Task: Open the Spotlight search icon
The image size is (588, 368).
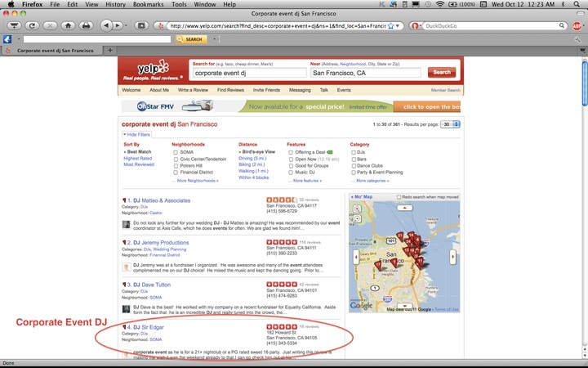Action: (577, 5)
